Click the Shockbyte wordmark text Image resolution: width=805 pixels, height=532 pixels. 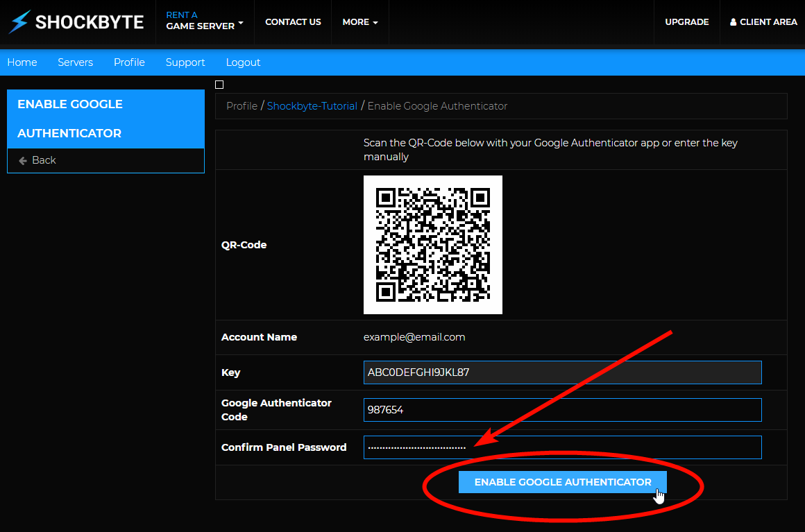pyautogui.click(x=90, y=22)
